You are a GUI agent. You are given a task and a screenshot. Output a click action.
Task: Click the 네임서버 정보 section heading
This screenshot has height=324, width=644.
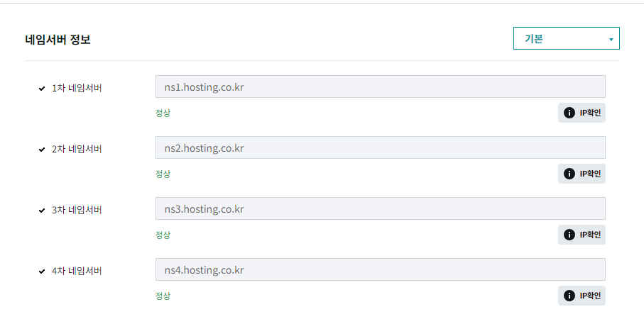point(58,40)
